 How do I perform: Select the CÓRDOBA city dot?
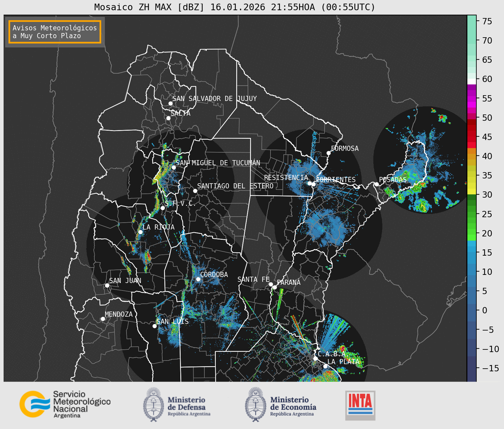point(198,279)
